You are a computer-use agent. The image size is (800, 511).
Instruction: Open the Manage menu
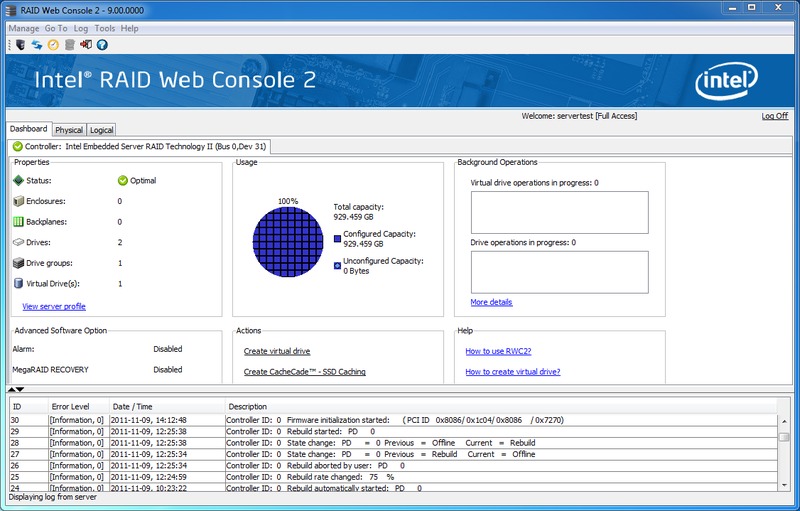[24, 29]
